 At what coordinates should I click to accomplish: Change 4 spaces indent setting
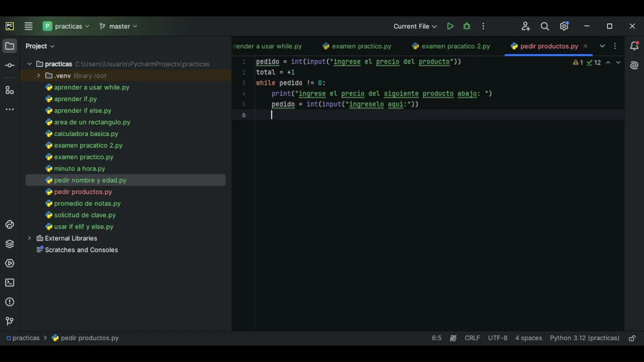click(528, 338)
